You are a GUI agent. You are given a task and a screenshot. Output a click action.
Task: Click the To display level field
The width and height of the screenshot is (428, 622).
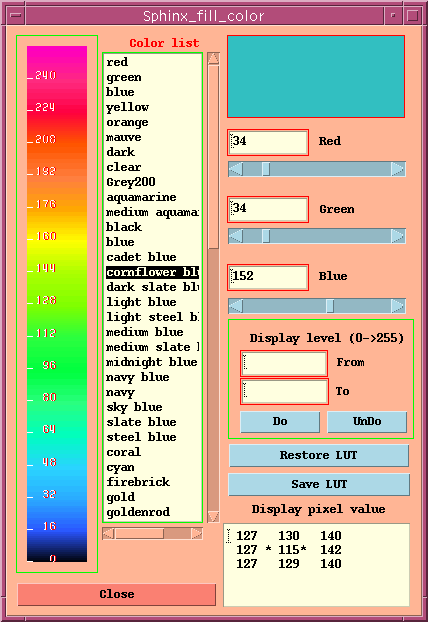tap(284, 392)
